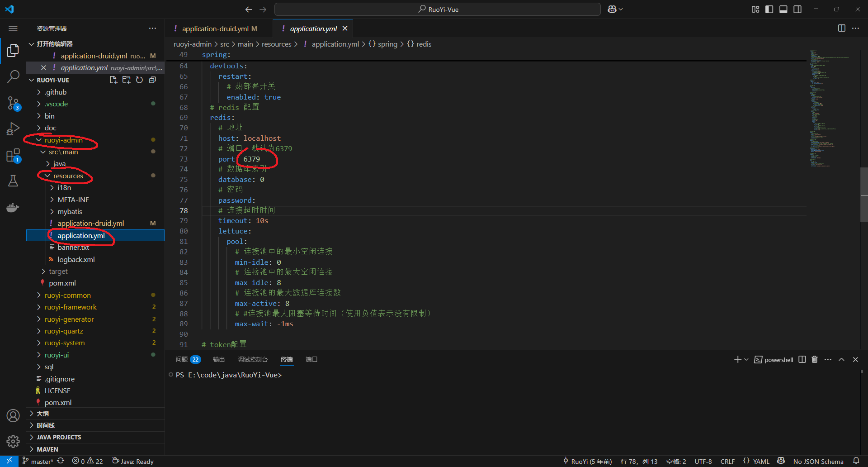This screenshot has height=467, width=868.
Task: Open the 输出 panel tab
Action: (219, 359)
